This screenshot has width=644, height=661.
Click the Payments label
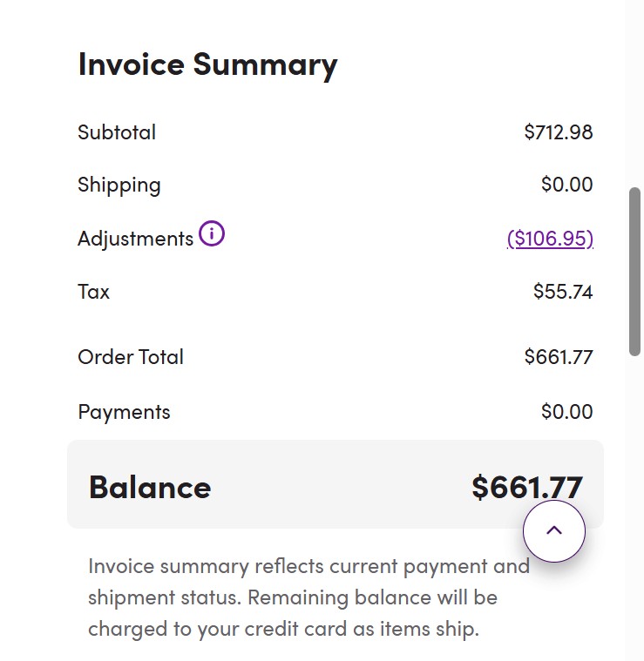click(124, 412)
